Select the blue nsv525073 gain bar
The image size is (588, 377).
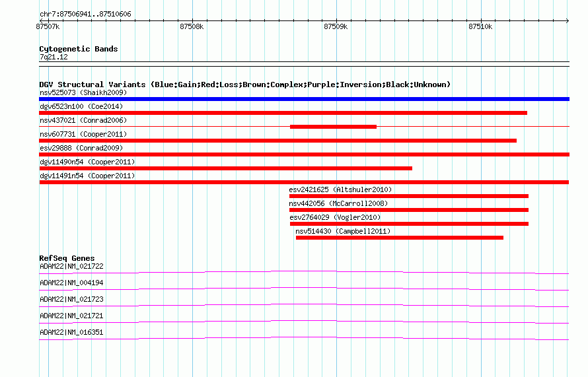point(304,99)
